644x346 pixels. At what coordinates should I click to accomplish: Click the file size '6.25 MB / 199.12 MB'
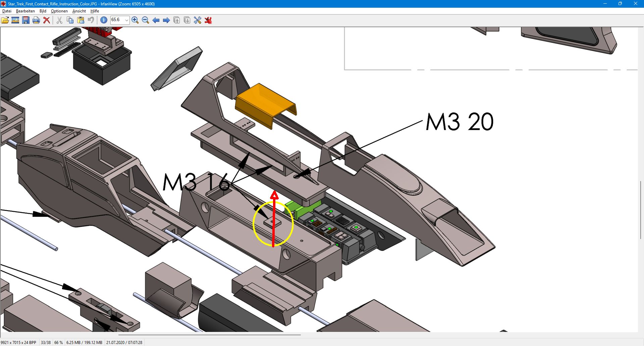[x=84, y=343]
